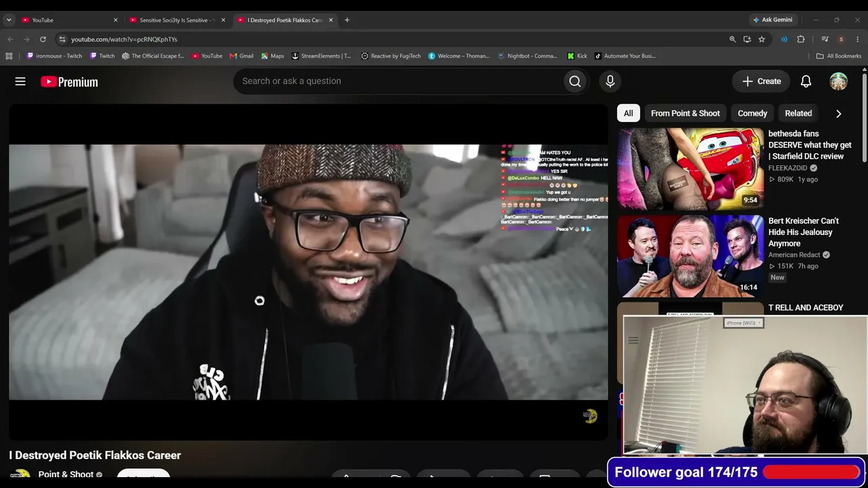This screenshot has width=868, height=488.
Task: Open the T RELL AND ACEBOY video title
Action: coord(806,308)
